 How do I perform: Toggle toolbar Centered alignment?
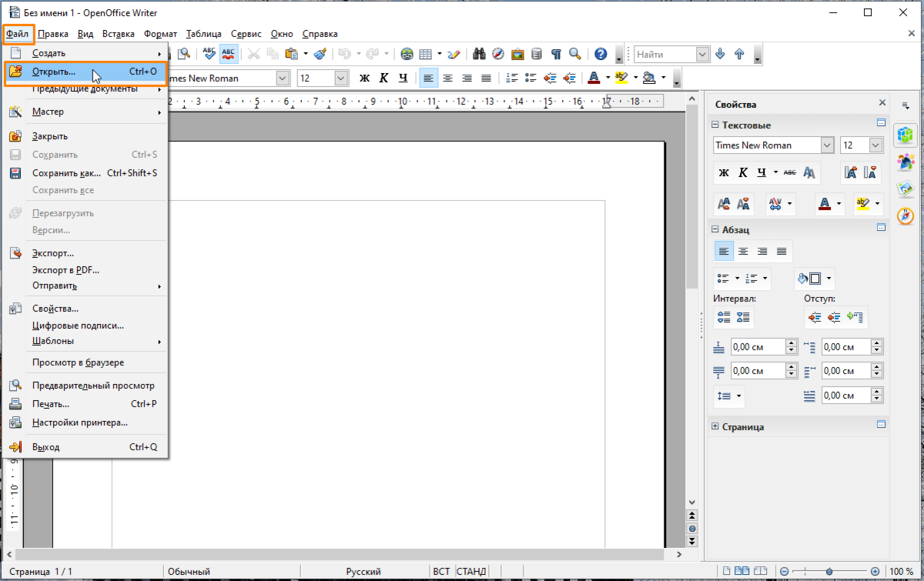(x=447, y=78)
